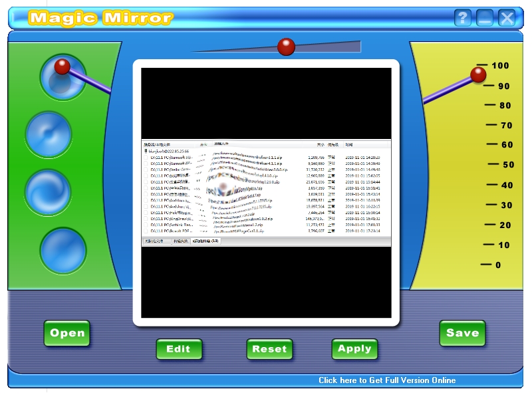Viewport: 532px width, 399px height.
Task: Click the right intensity lever red ball
Action: (478, 74)
